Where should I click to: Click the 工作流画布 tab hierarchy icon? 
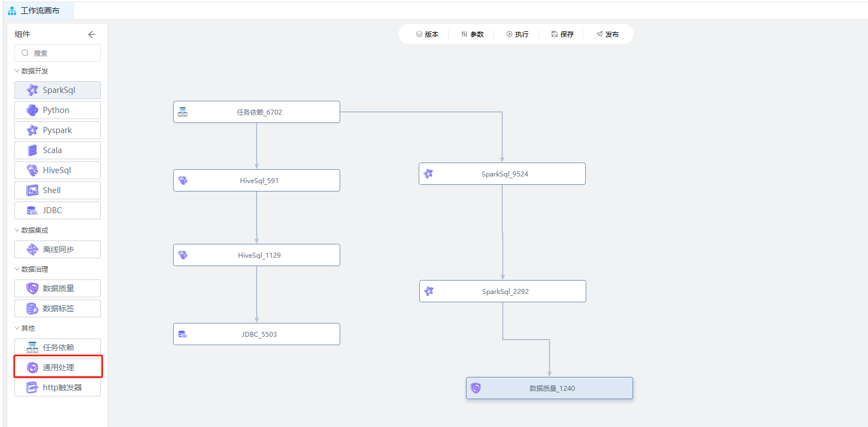(12, 11)
